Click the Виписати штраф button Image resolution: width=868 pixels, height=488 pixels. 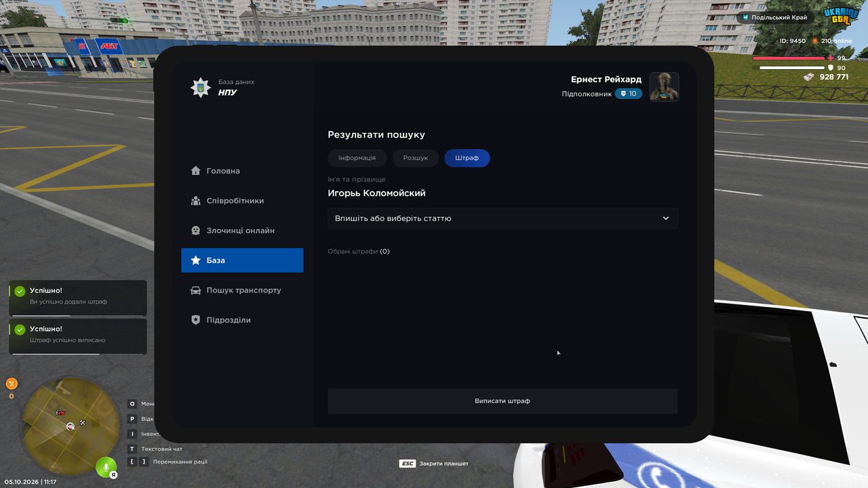tap(502, 401)
